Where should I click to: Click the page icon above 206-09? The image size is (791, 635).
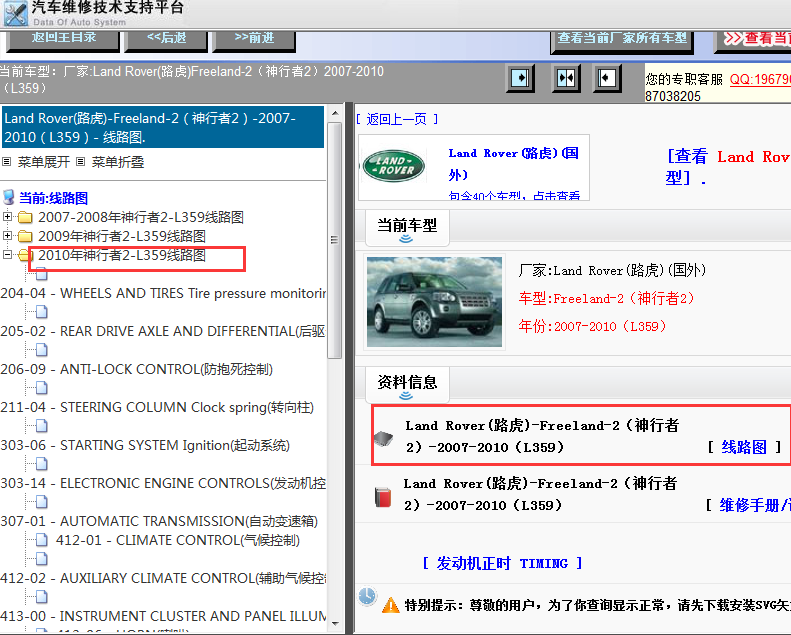pyautogui.click(x=41, y=350)
